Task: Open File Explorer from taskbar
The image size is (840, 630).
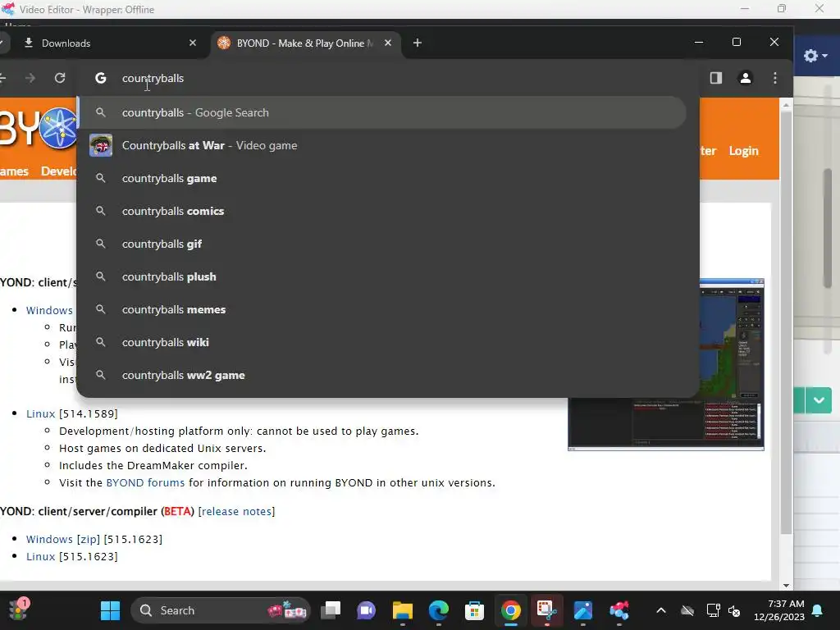Action: 402,610
